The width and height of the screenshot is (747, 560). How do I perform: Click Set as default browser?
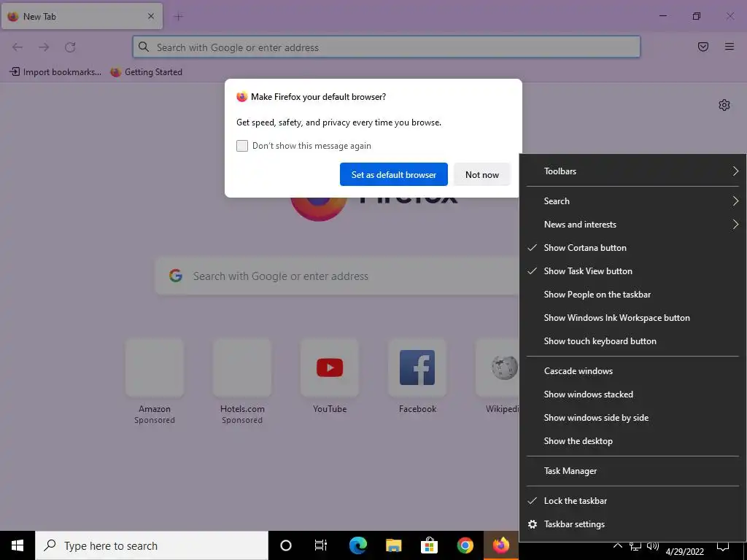coord(393,174)
